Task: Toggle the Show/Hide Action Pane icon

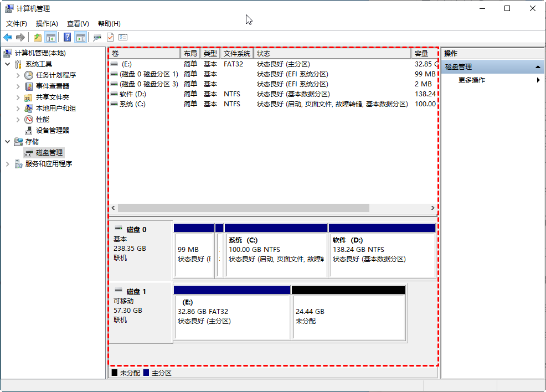Action: pyautogui.click(x=80, y=37)
